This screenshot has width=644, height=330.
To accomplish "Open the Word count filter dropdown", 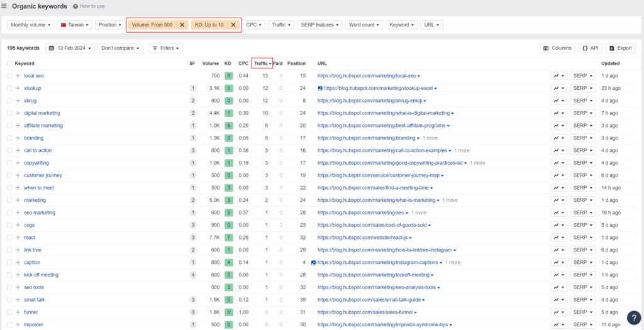I will coord(364,25).
